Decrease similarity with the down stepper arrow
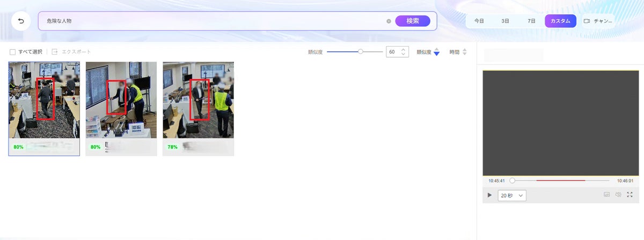The width and height of the screenshot is (644, 240). 404,55
